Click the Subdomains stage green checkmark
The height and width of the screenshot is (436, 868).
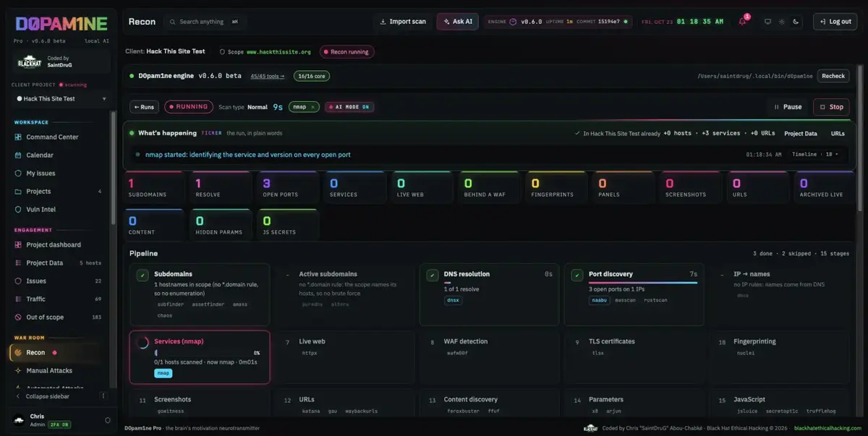click(x=142, y=275)
